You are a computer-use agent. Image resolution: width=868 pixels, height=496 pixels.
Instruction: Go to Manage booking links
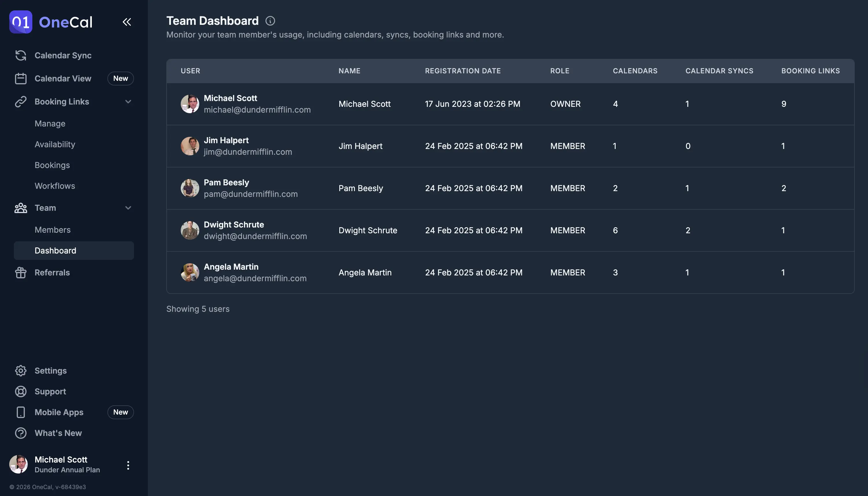[50, 124]
